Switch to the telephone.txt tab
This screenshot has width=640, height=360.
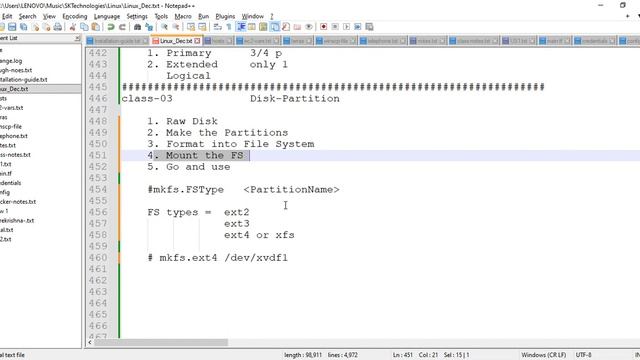coord(382,41)
